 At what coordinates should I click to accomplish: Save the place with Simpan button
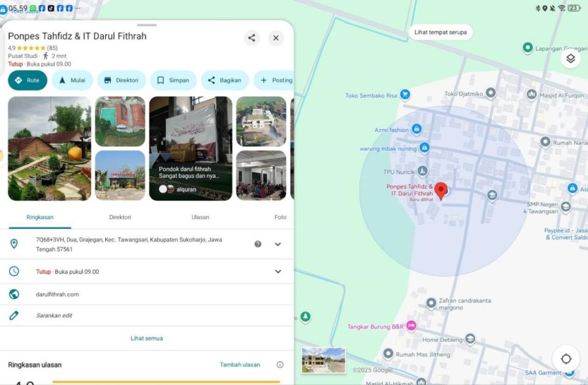pyautogui.click(x=173, y=80)
